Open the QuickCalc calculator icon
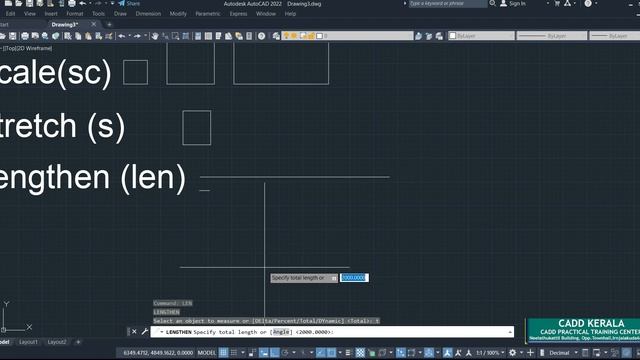 tap(249, 36)
